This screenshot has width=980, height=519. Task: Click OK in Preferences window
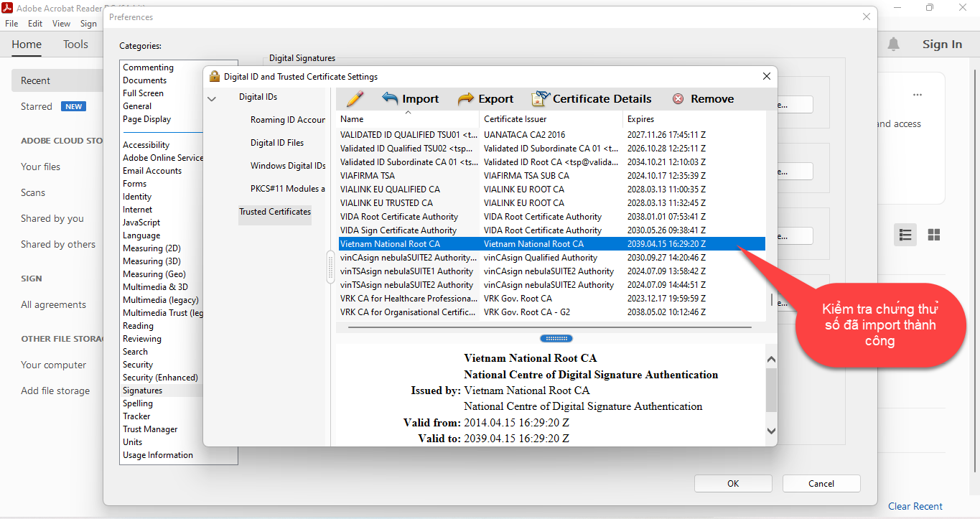click(x=733, y=483)
